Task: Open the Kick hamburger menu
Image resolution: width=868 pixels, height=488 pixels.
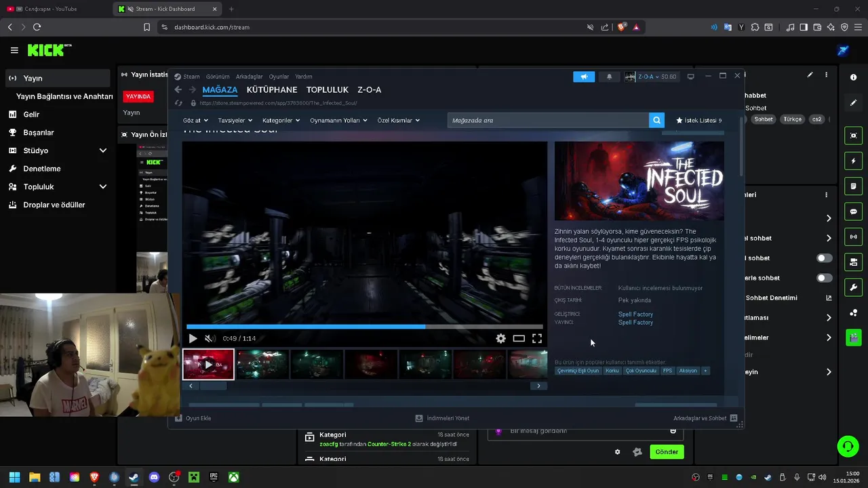Action: coord(14,50)
